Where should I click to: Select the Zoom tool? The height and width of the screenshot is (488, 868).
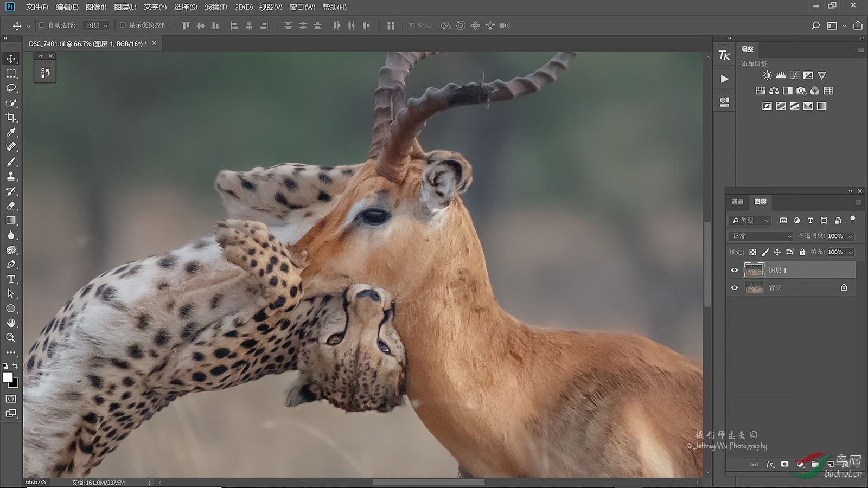pyautogui.click(x=11, y=338)
